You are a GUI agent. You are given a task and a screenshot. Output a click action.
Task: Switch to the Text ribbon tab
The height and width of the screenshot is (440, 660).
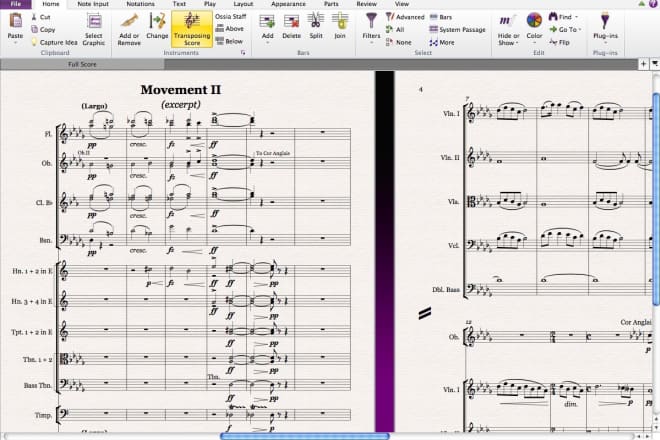point(179,4)
